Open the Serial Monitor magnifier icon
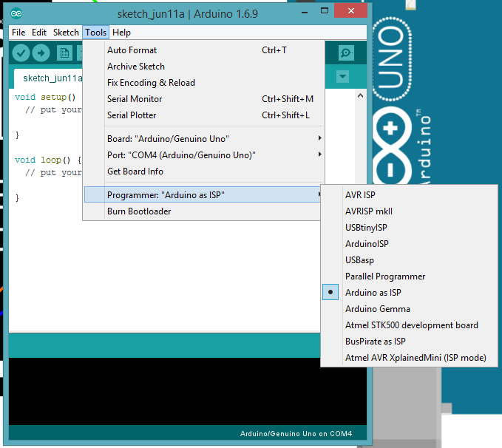Image resolution: width=502 pixels, height=448 pixels. (x=346, y=52)
